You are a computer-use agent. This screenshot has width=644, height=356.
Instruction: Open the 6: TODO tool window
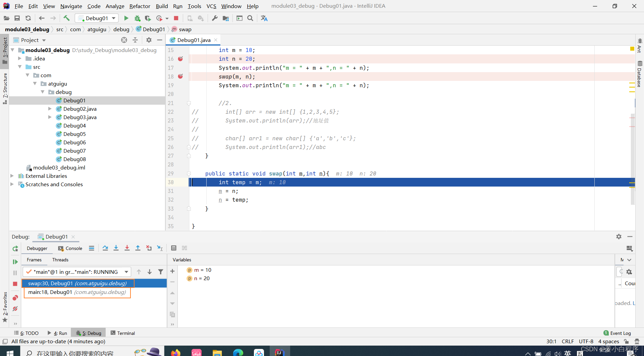26,333
